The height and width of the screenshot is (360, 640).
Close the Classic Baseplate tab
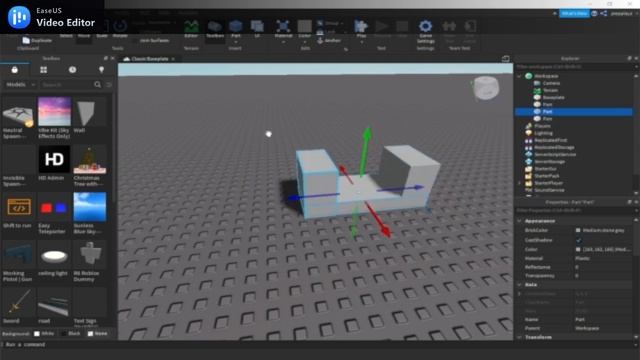tap(173, 59)
